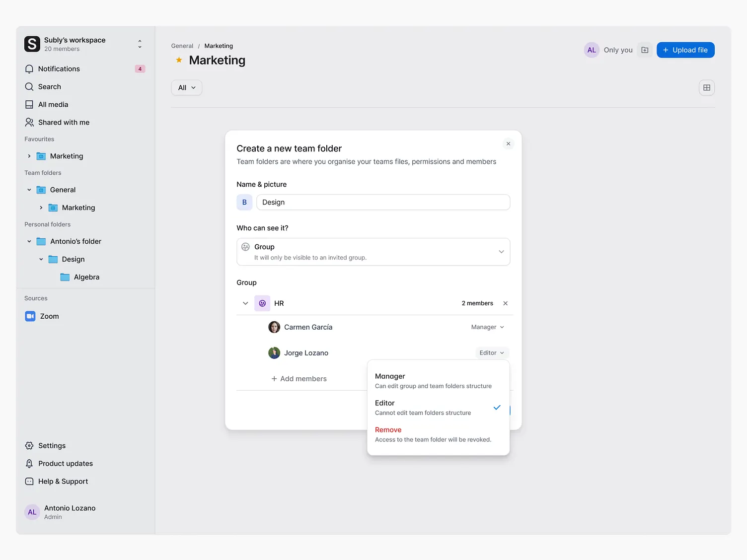Collapse the HR group
Screen dimensions: 747x560
[x=245, y=303]
